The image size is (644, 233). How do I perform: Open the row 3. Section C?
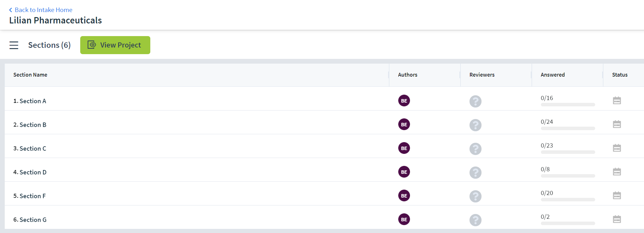click(x=324, y=146)
